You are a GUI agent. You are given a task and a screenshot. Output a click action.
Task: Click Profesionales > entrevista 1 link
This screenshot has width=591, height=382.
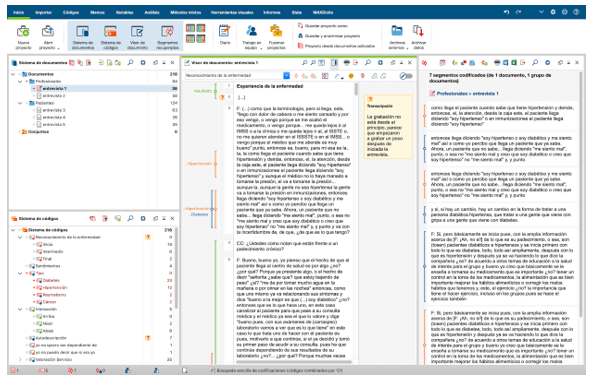[467, 93]
